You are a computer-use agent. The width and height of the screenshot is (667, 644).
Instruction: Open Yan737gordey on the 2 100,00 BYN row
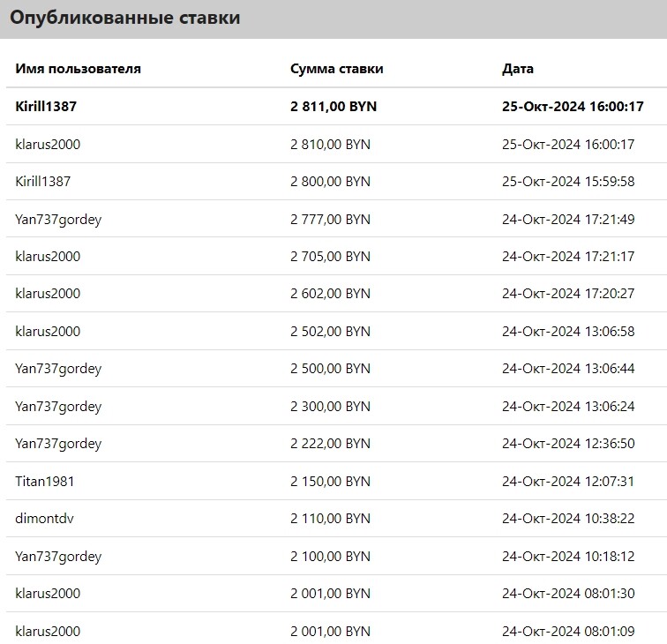point(58,557)
